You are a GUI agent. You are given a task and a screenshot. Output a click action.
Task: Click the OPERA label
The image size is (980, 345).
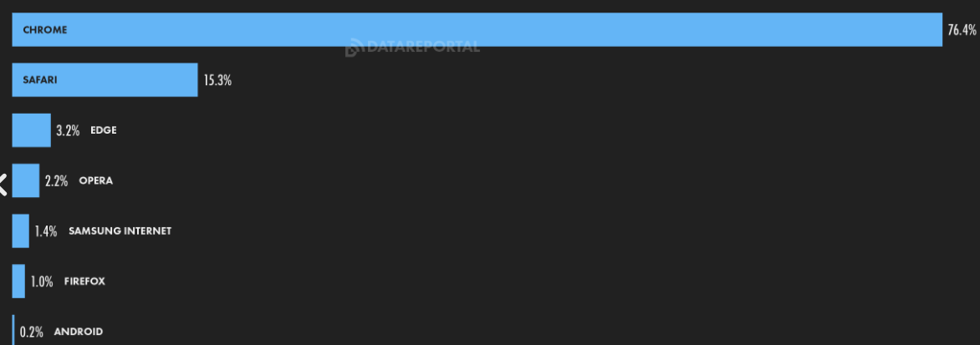point(95,180)
